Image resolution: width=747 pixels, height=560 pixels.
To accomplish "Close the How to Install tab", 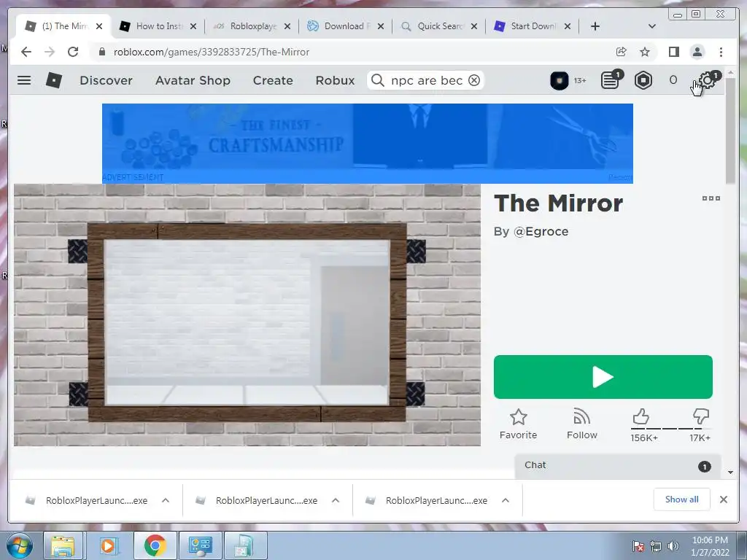I will 193,26.
